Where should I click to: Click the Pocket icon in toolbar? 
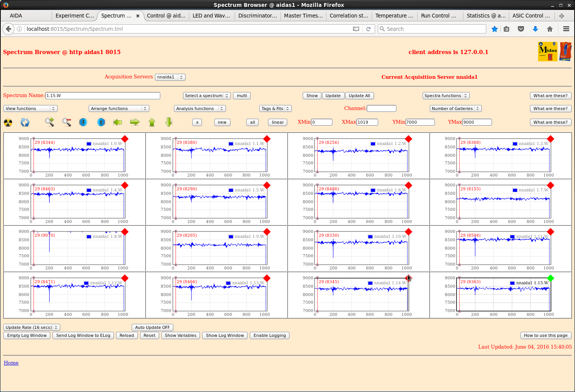[521, 29]
